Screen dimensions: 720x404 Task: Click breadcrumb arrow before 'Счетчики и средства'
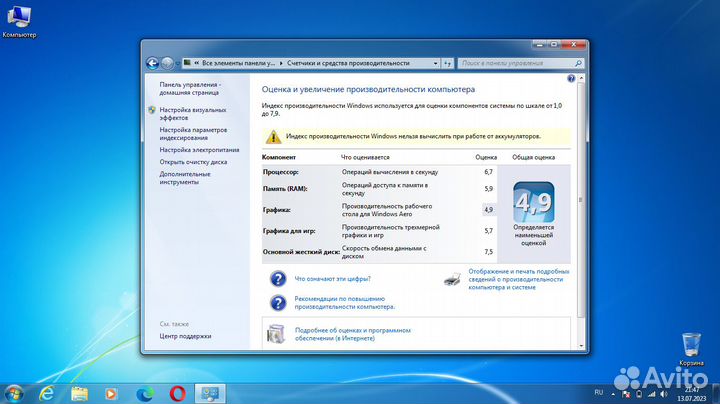[281, 63]
